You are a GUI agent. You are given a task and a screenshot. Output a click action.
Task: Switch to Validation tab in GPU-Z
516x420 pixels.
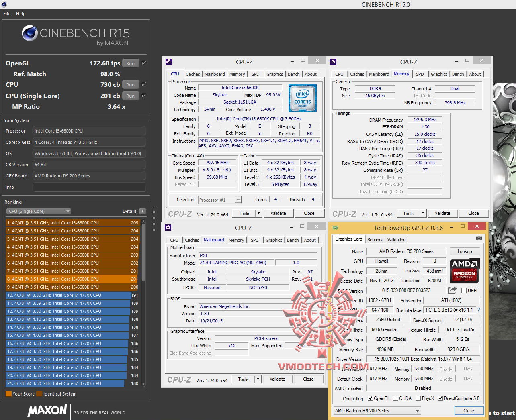(x=397, y=240)
